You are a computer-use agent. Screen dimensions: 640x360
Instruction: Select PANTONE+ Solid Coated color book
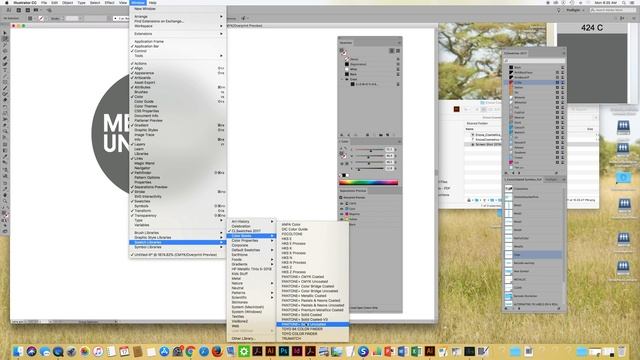click(313, 315)
